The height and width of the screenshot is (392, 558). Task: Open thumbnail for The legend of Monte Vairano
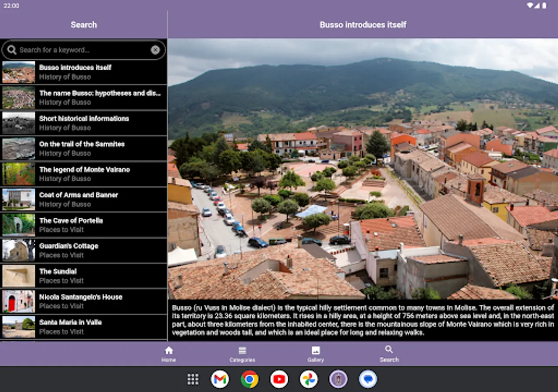pos(18,174)
